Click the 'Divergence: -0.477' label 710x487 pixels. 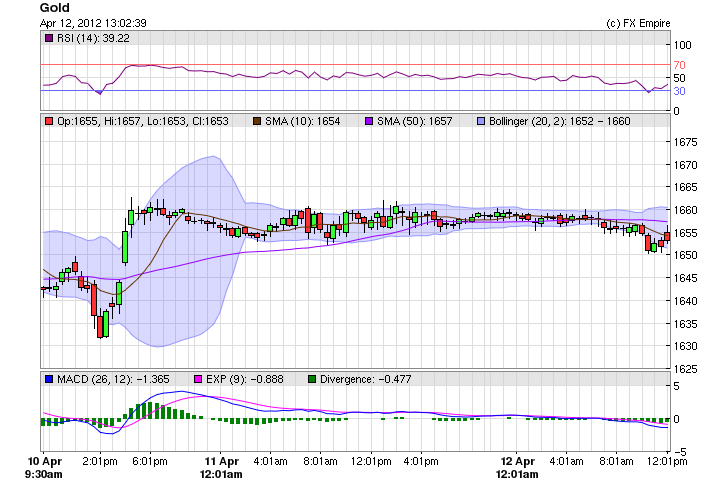[x=365, y=379]
